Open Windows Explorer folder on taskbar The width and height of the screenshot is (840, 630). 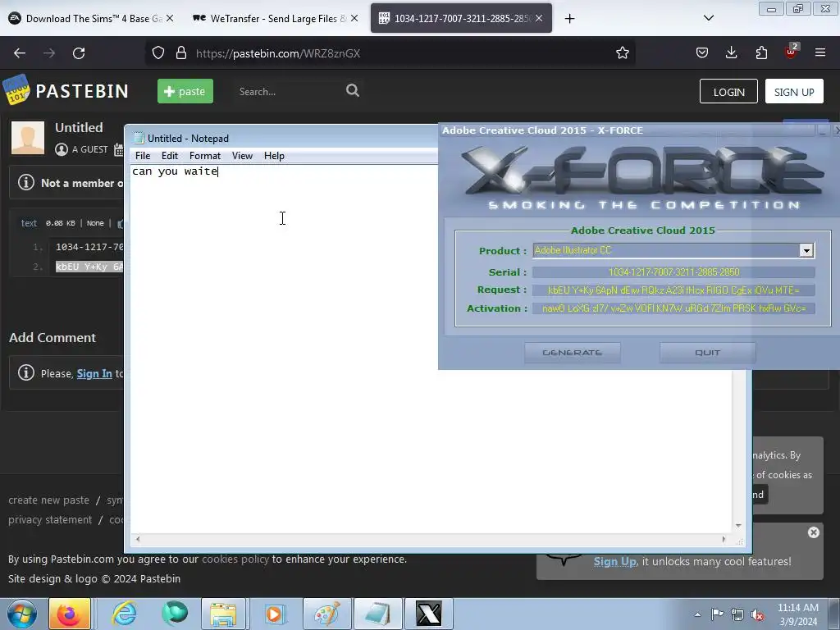click(x=223, y=614)
